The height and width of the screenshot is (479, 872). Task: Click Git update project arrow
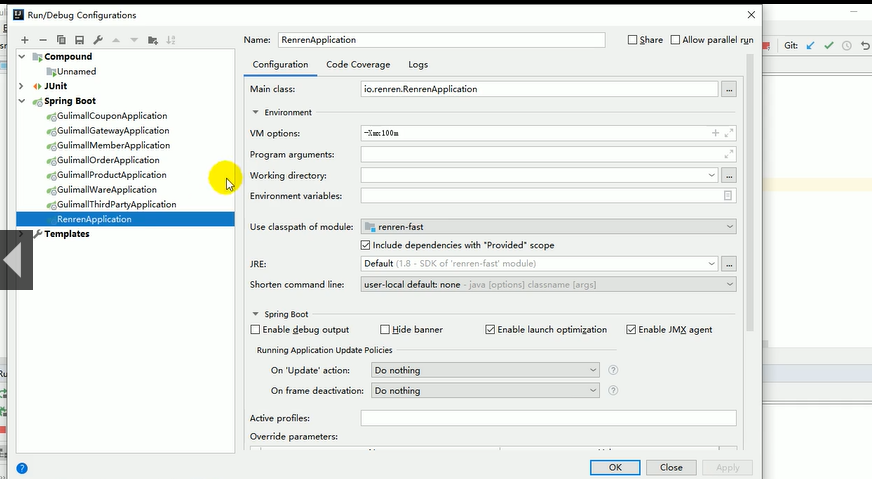point(810,46)
